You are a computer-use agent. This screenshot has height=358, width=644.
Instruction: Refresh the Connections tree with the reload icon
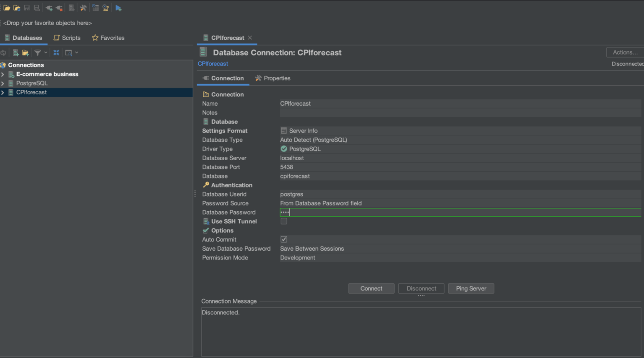(4, 52)
